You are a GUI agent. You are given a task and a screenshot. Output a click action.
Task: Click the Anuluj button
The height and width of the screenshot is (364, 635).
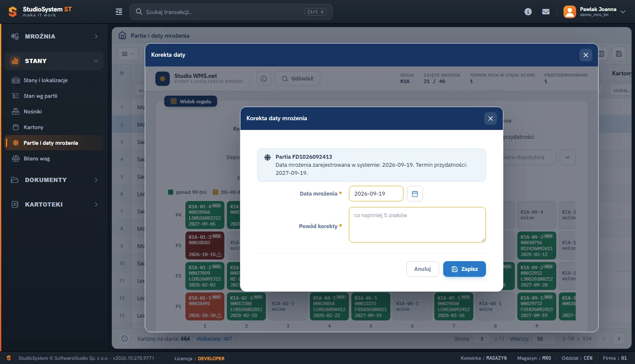[422, 269]
